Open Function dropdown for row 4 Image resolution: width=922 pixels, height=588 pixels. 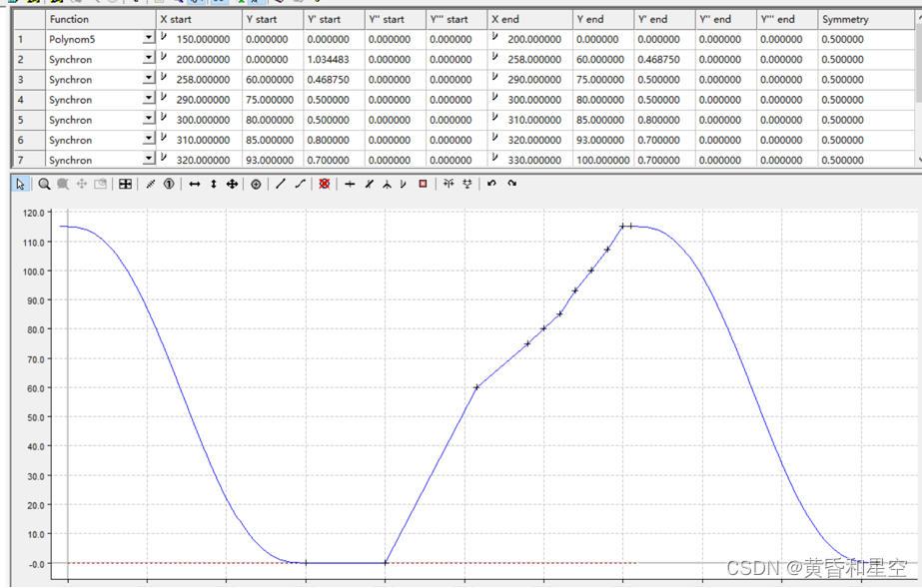click(148, 98)
